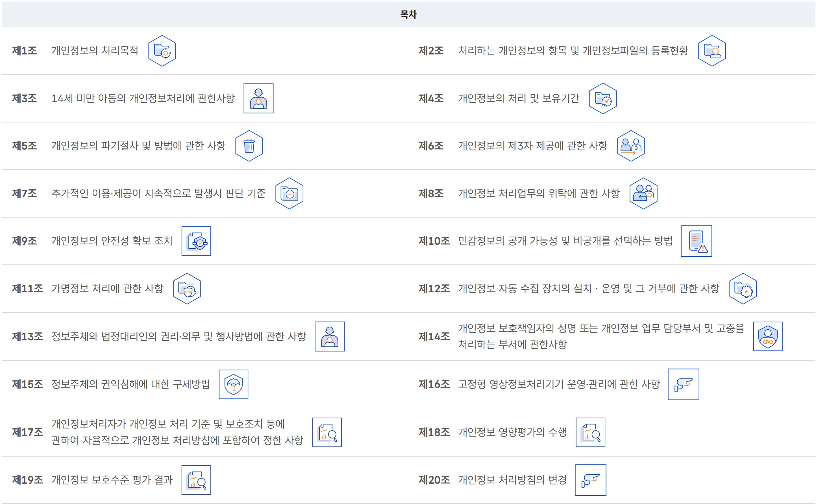Jump to 개인정보 처리방침의 변경
Image resolution: width=816 pixels, height=504 pixels.
click(x=512, y=480)
